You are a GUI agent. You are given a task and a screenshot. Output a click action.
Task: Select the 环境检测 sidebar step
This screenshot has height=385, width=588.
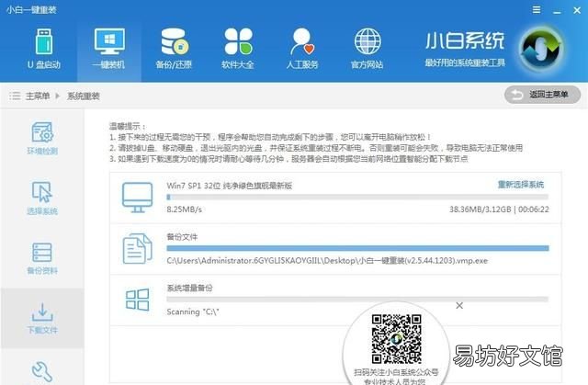42,139
